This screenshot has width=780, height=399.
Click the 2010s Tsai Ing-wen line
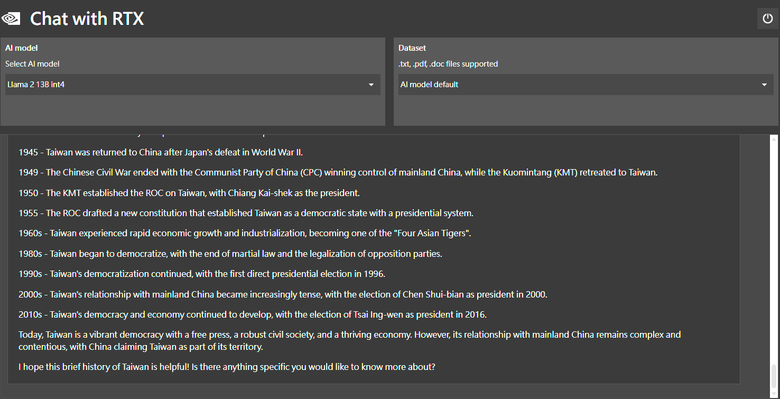point(252,314)
